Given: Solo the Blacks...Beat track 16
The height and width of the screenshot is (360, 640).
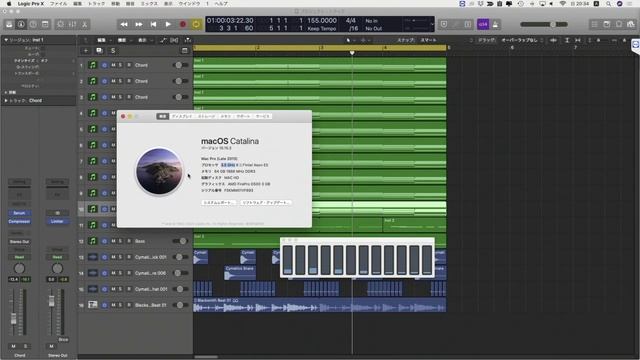Looking at the screenshot, I should (x=120, y=305).
